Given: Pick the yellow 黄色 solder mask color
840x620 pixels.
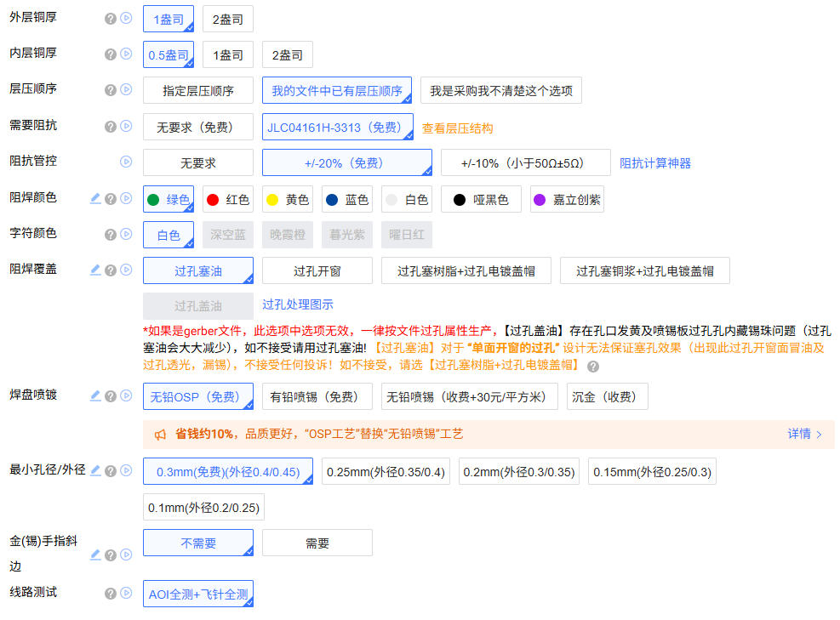Looking at the screenshot, I should click(288, 200).
